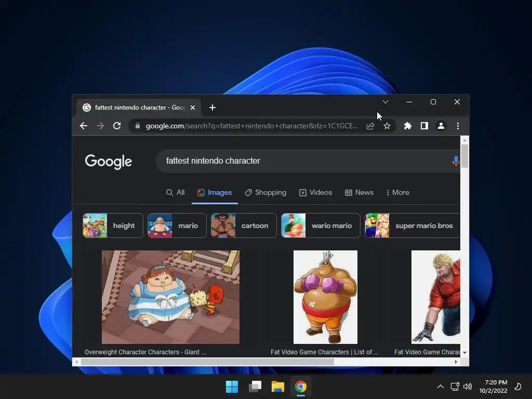Screen dimensions: 532x399
Task: Open Task View on the taskbar
Action: point(255,387)
